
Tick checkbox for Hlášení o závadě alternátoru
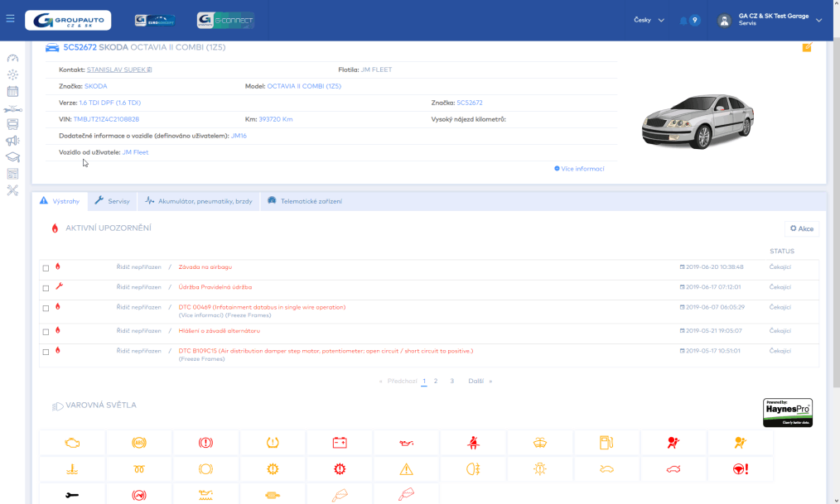coord(46,332)
